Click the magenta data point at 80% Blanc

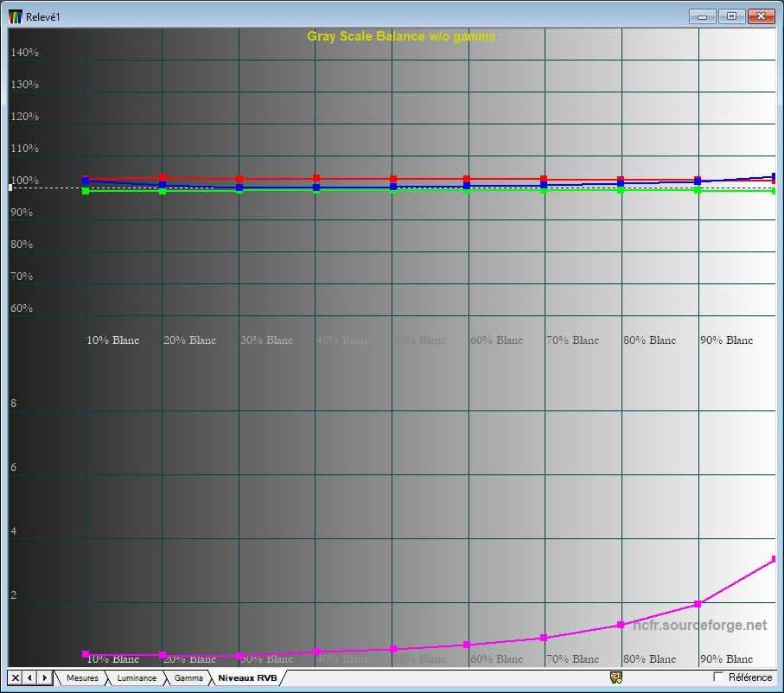point(621,625)
